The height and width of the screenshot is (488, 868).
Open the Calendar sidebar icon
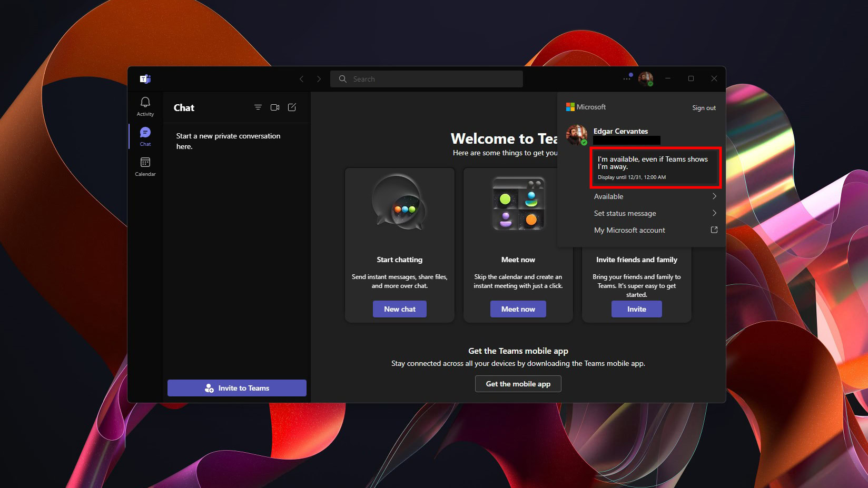click(145, 166)
